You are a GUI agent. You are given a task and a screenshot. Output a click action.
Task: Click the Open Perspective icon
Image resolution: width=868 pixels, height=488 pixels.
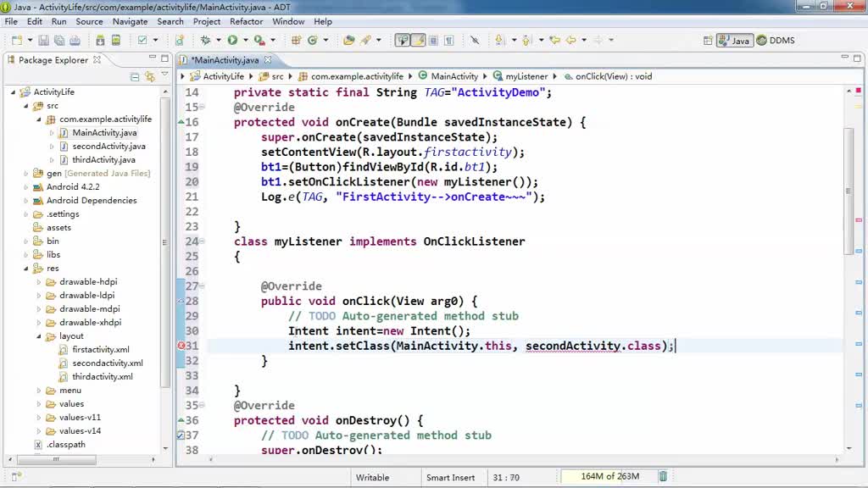click(708, 41)
